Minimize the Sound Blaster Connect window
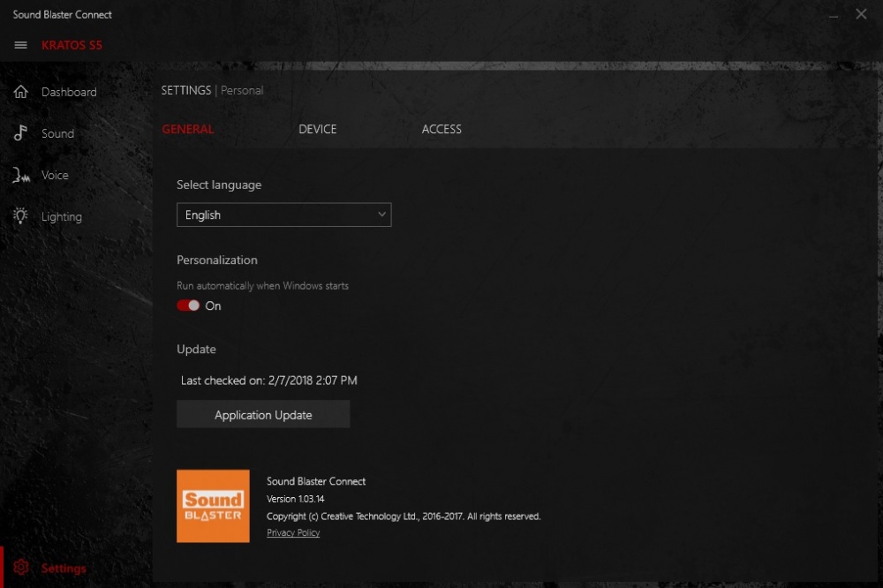Screen dimensions: 883x588 [834, 15]
